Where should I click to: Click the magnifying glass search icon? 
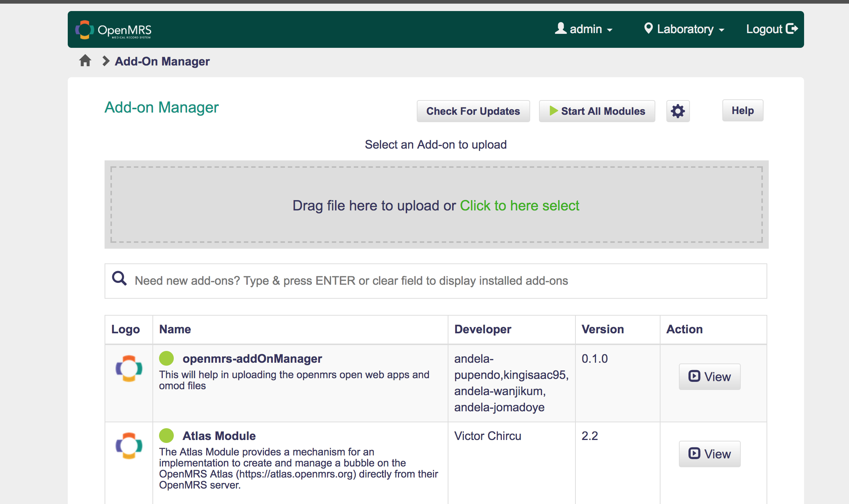pyautogui.click(x=119, y=278)
